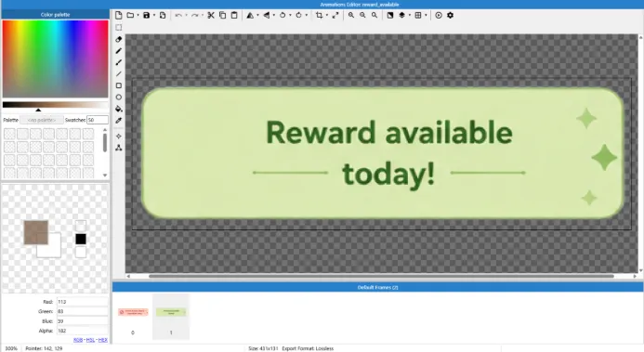Play the animation preview
Screen dimensions: 644x352
click(x=439, y=15)
